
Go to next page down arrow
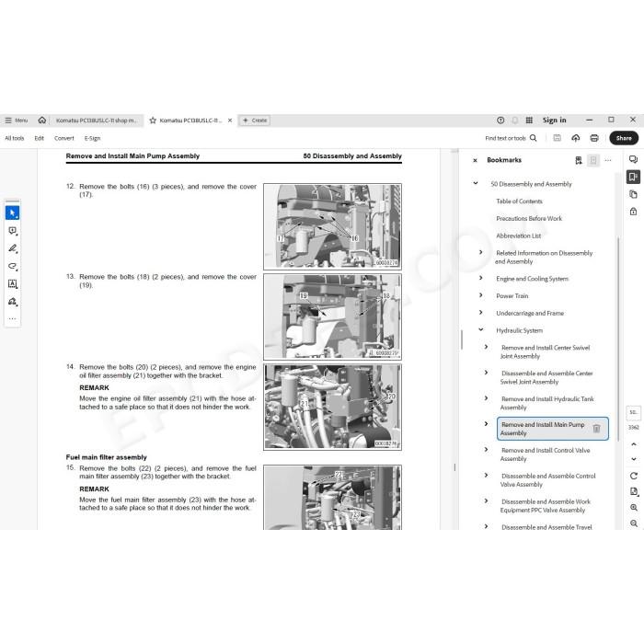(x=633, y=459)
